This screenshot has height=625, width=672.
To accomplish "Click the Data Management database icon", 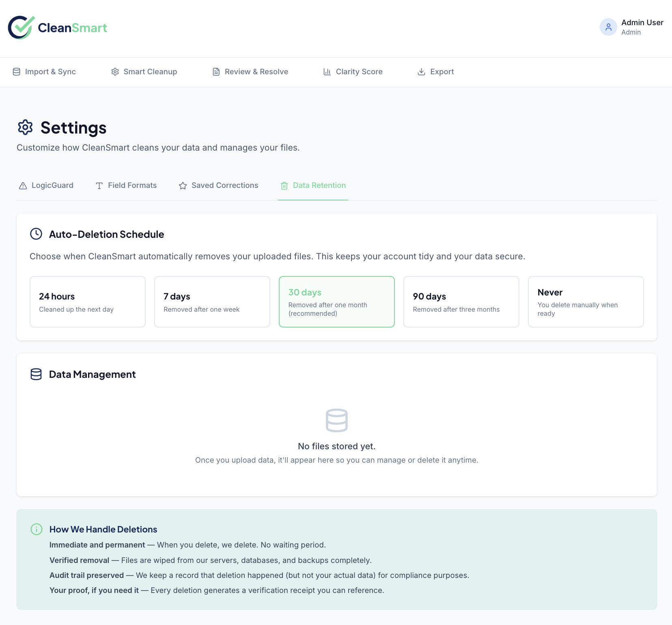I will [36, 374].
